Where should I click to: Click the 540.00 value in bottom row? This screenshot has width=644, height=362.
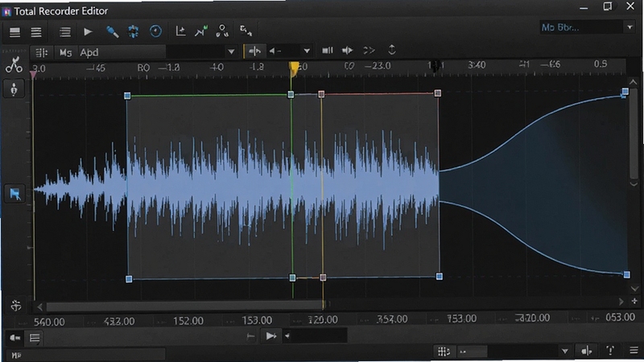click(x=49, y=323)
